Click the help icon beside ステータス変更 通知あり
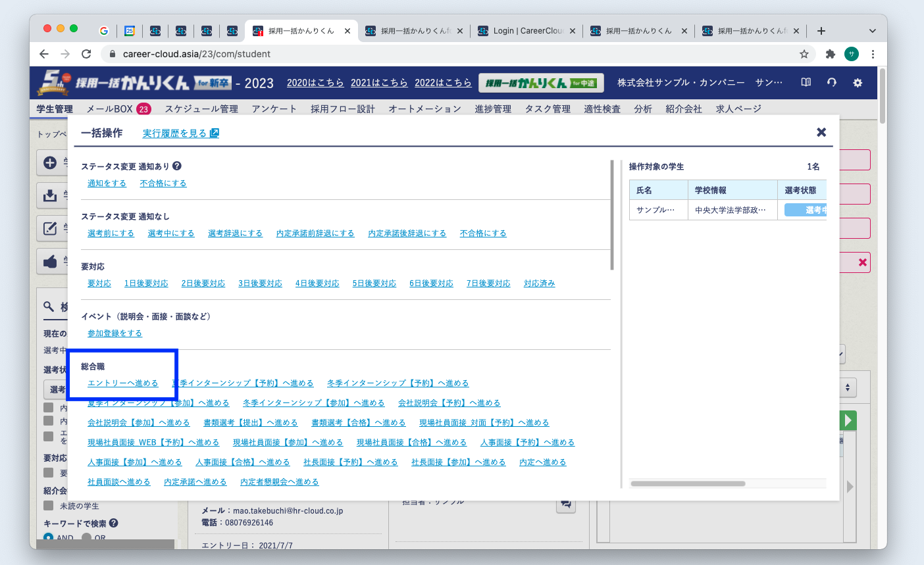 [177, 166]
